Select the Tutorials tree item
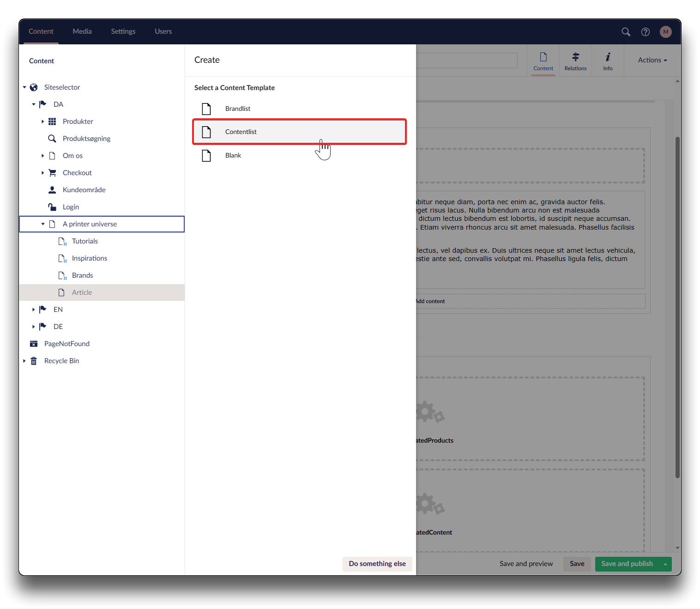Image resolution: width=700 pixels, height=609 pixels. [x=85, y=241]
